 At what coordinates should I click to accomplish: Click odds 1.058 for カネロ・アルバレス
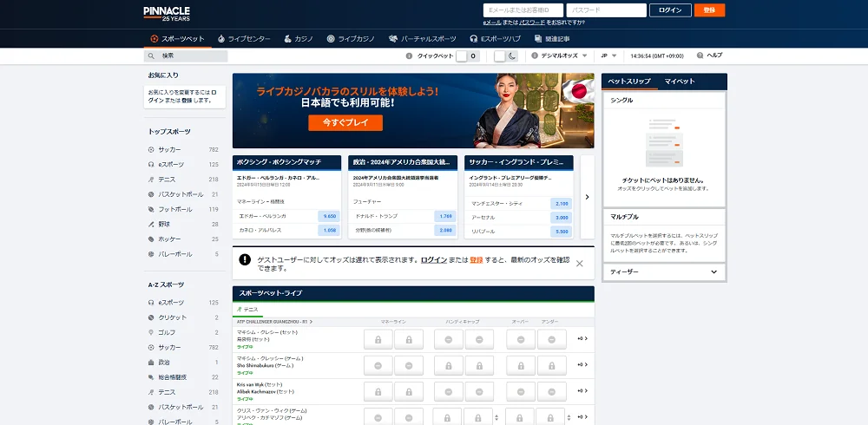click(329, 230)
